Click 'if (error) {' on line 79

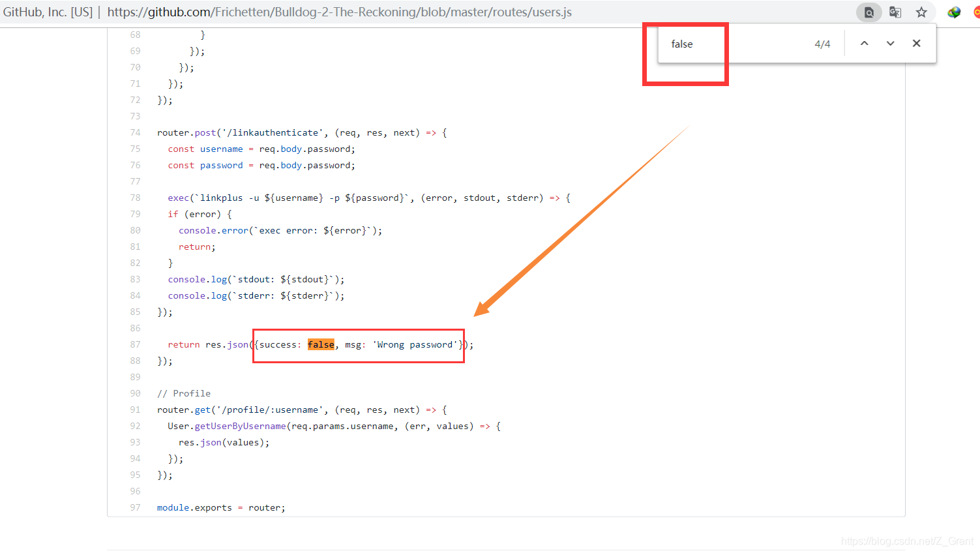[x=200, y=214]
